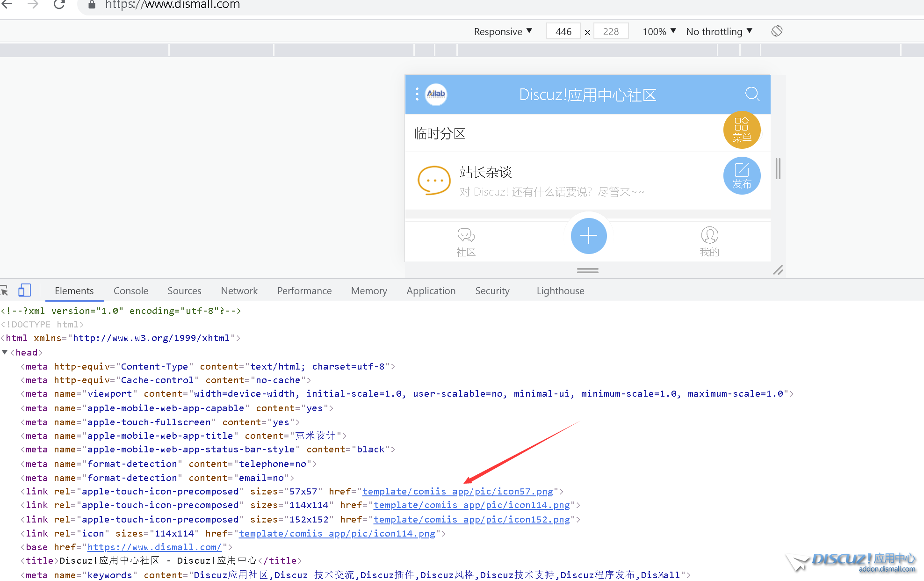This screenshot has width=924, height=581.
Task: Switch to the Lighthouse tab
Action: pos(560,290)
